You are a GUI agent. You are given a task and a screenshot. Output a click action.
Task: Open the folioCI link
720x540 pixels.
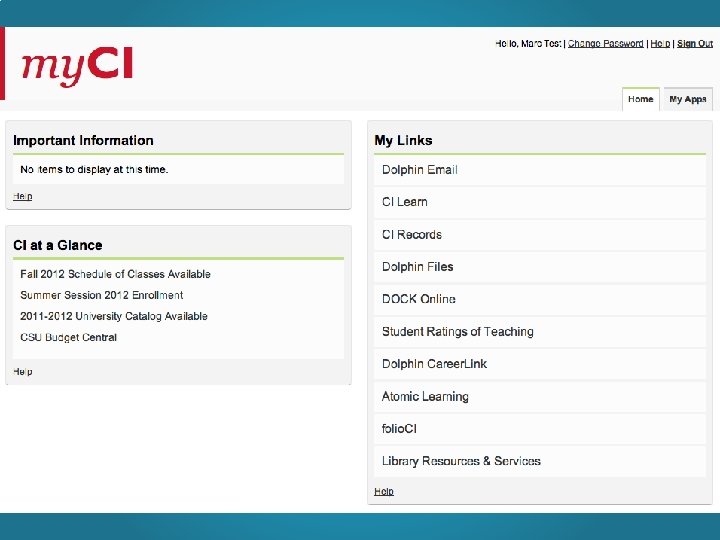click(540, 428)
